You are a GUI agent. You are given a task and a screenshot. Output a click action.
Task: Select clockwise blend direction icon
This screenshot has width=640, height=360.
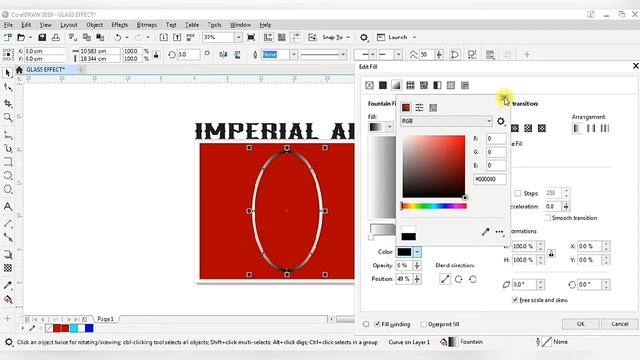tap(459, 279)
